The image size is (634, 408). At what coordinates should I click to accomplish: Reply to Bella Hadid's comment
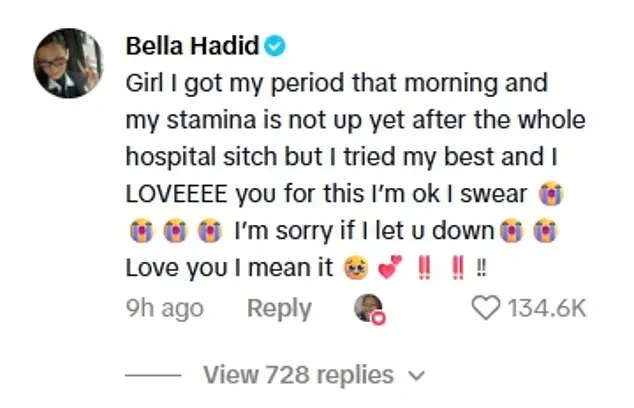(279, 309)
